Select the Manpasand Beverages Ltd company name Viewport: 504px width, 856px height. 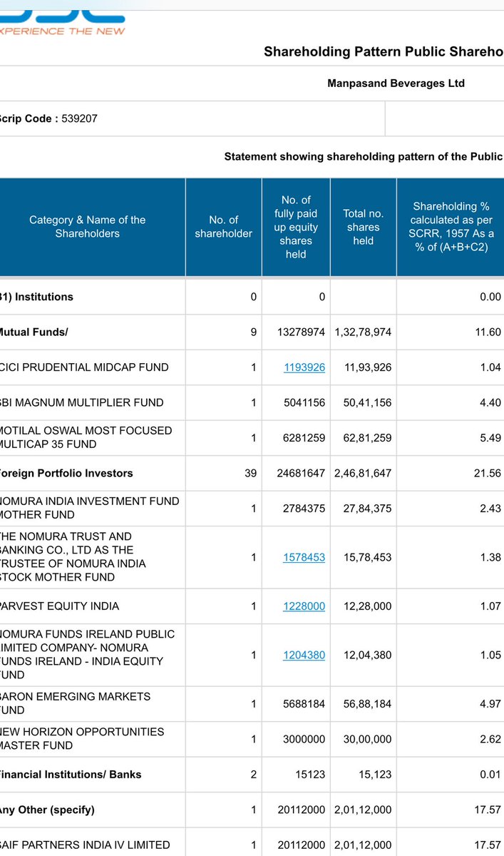point(396,83)
